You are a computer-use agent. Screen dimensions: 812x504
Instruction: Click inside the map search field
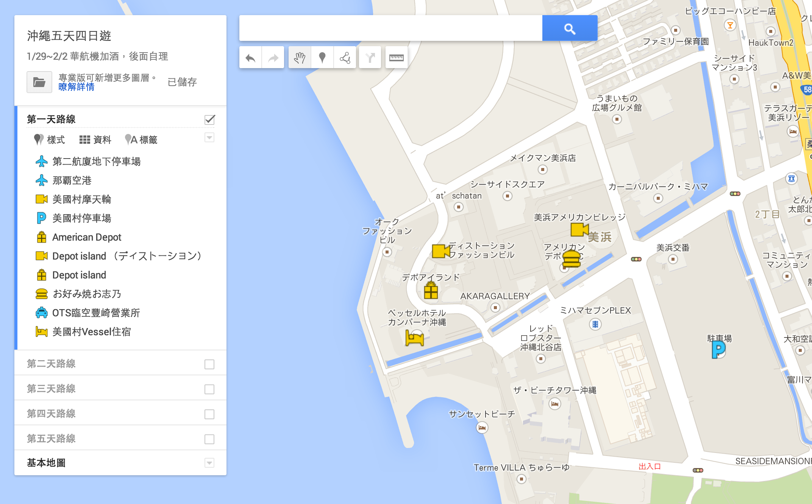click(390, 28)
